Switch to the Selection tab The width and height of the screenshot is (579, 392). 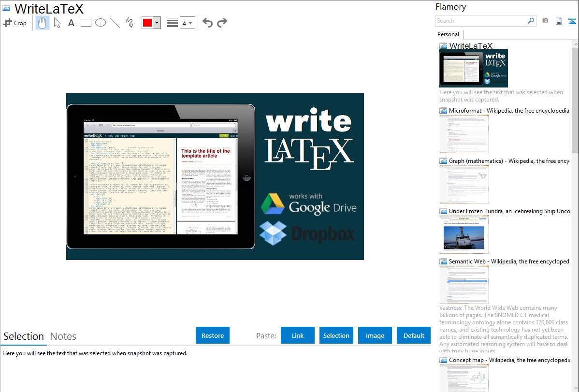tap(24, 336)
